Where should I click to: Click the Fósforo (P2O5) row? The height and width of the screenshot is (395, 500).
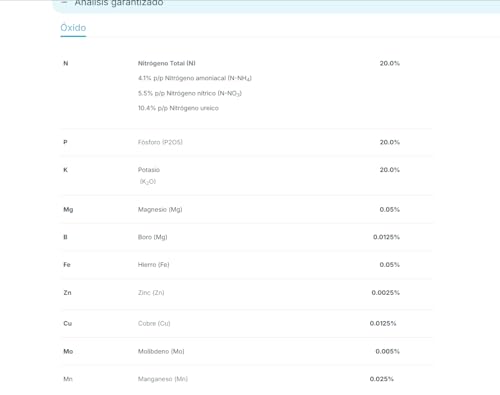[x=247, y=142]
